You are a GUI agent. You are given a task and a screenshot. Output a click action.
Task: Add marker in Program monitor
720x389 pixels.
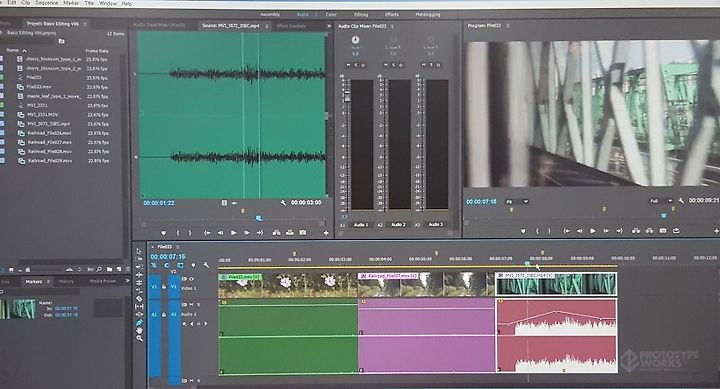click(523, 231)
